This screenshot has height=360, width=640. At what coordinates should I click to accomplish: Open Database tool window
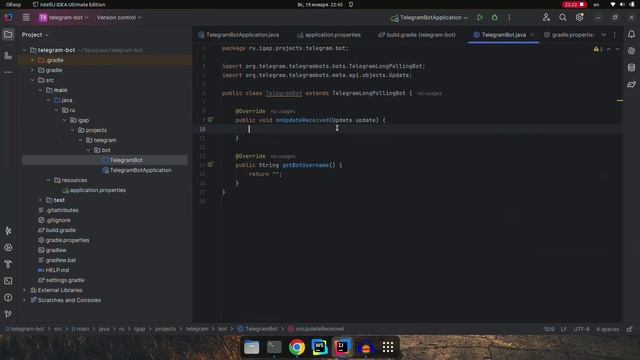[631, 68]
